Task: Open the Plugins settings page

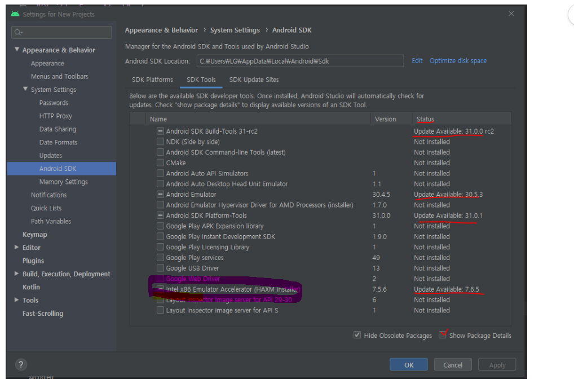Action: [x=33, y=261]
